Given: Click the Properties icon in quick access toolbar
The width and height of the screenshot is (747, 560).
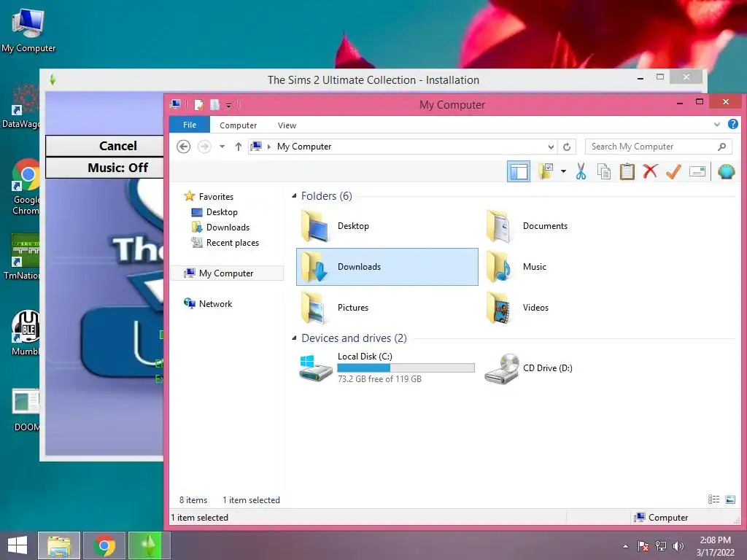Looking at the screenshot, I should click(198, 104).
